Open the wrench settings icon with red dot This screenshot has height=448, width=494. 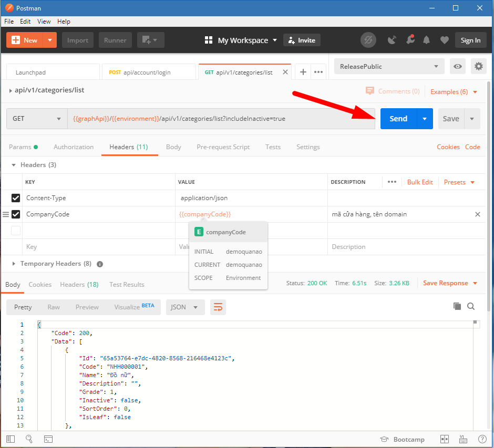pyautogui.click(x=410, y=39)
